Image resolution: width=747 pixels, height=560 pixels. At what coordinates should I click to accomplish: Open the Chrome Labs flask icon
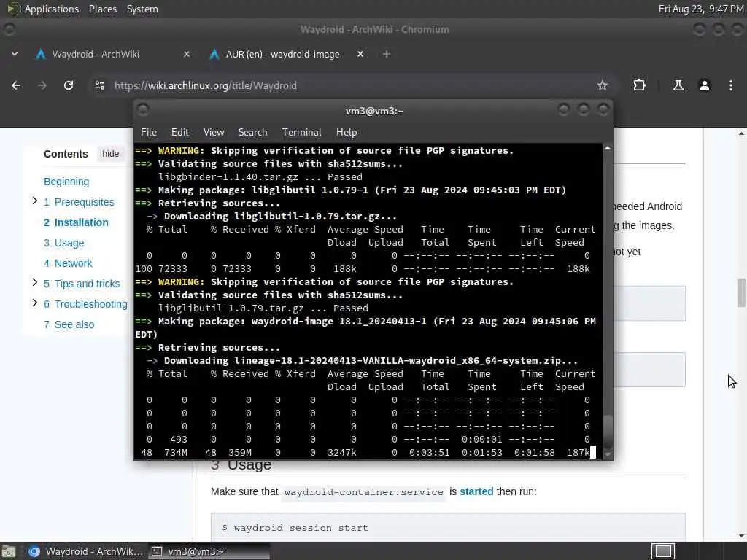pyautogui.click(x=678, y=85)
